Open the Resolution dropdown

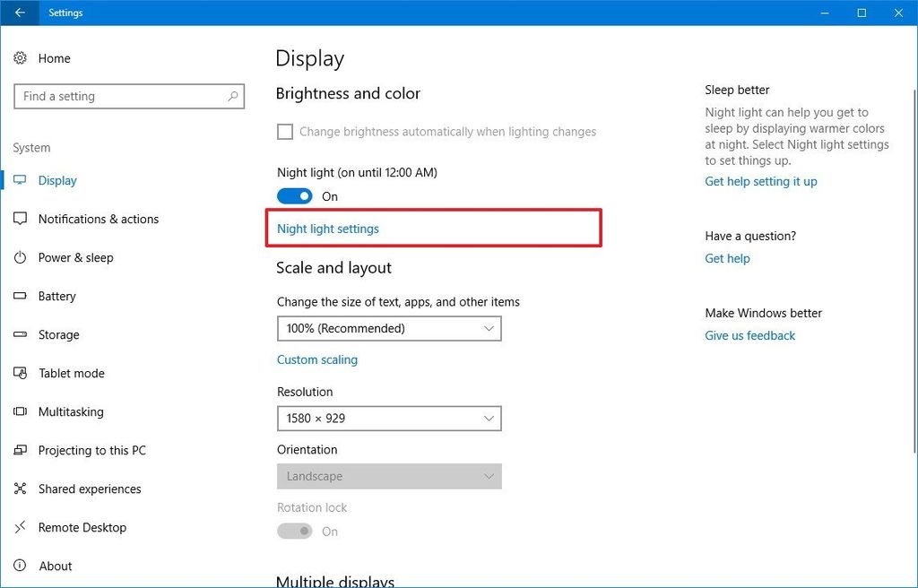(389, 418)
